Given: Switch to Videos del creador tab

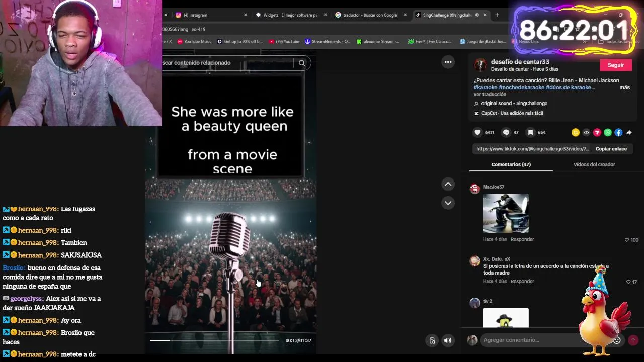Looking at the screenshot, I should 594,164.
